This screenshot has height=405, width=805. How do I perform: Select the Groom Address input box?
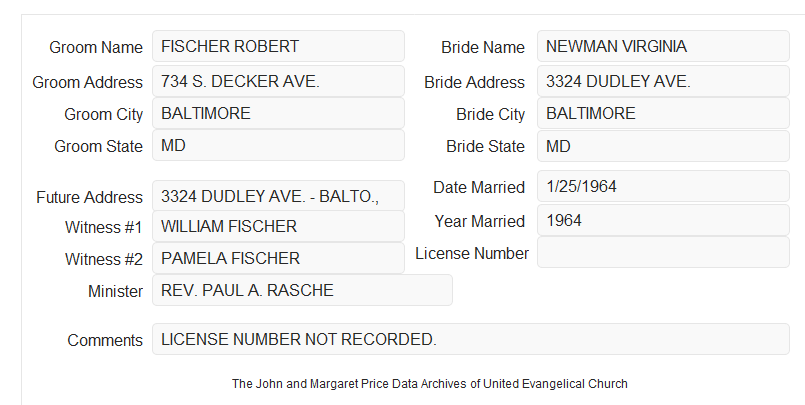click(x=278, y=81)
